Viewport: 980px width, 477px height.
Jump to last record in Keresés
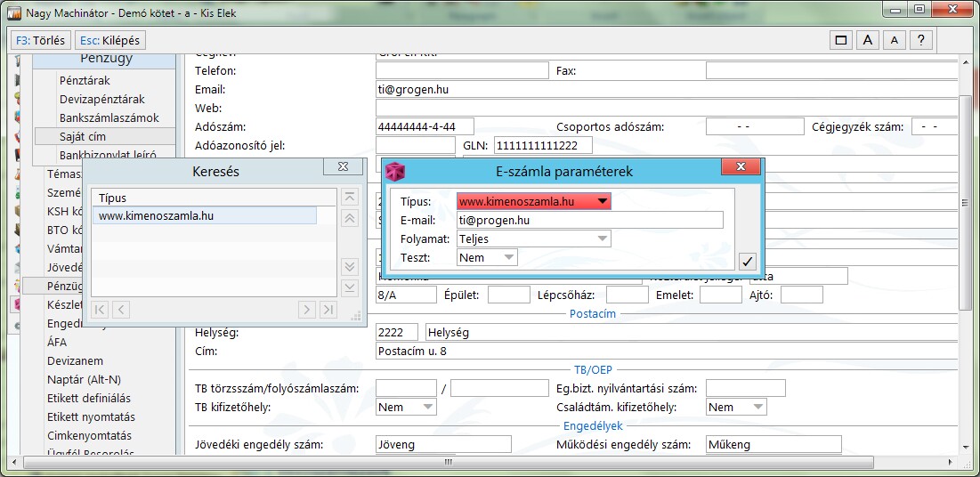(x=328, y=309)
